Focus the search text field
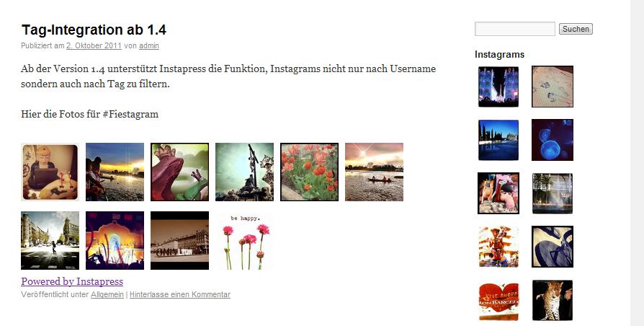 (515, 29)
